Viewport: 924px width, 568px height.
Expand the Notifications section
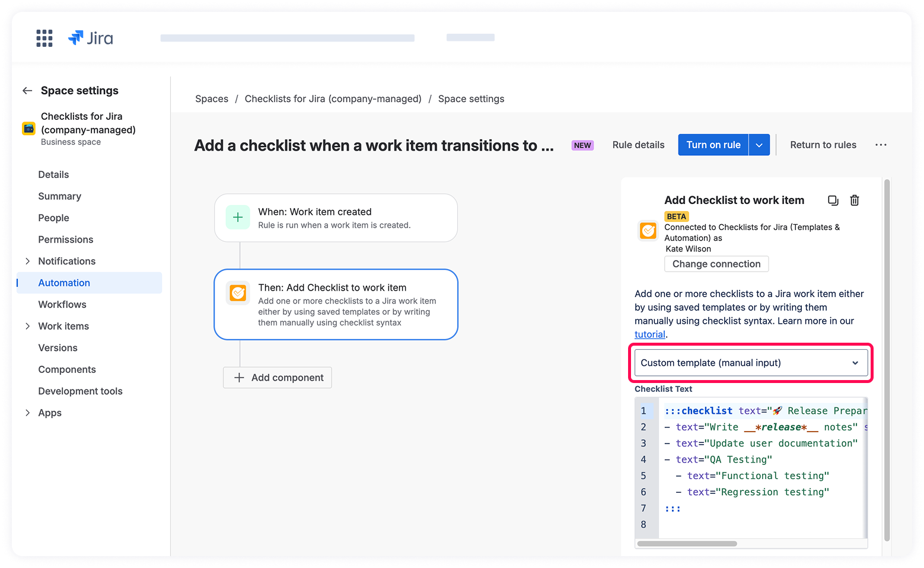click(27, 261)
